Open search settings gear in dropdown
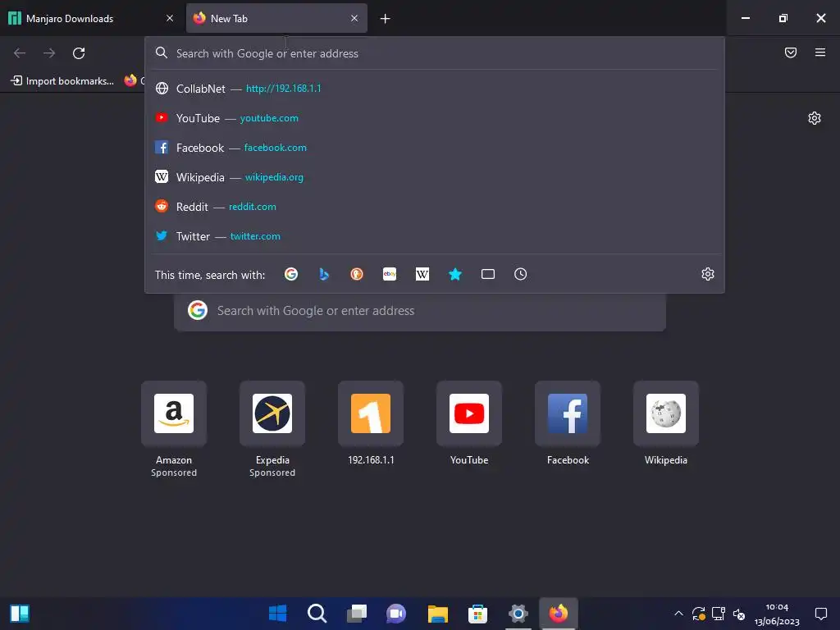The image size is (840, 630). pos(708,274)
